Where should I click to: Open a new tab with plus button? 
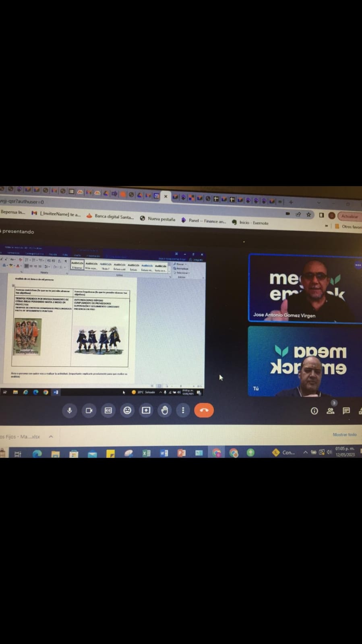pyautogui.click(x=291, y=202)
